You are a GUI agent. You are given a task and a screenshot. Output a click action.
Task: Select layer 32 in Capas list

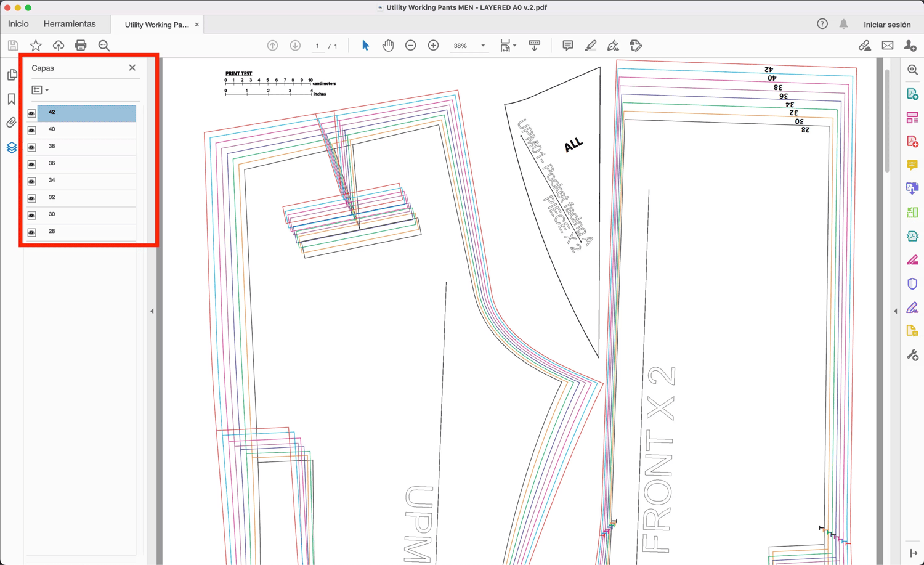click(x=87, y=198)
